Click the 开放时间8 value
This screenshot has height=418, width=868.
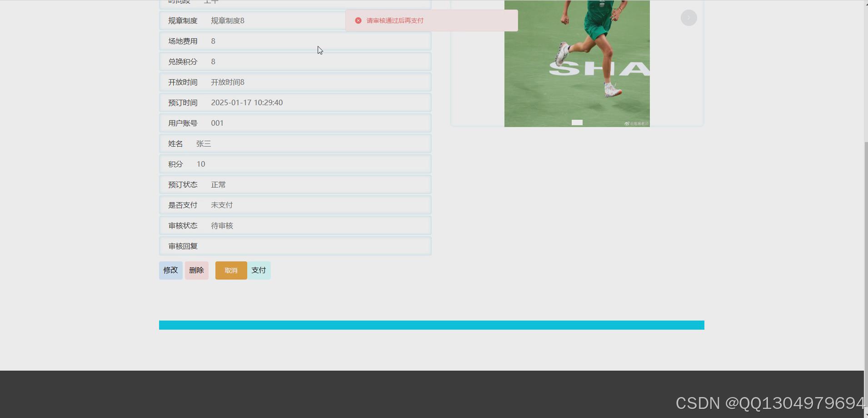[x=228, y=82]
